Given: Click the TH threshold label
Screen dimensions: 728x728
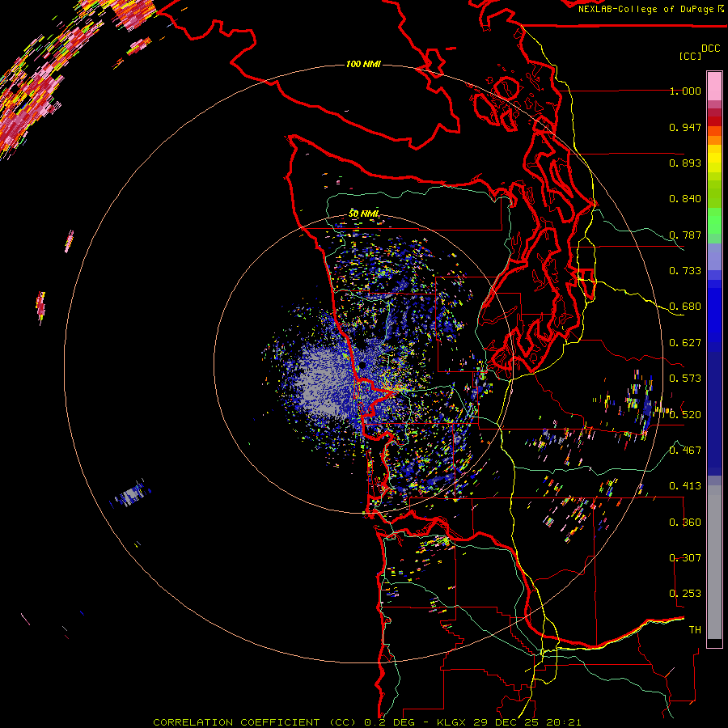Looking at the screenshot, I should (695, 630).
